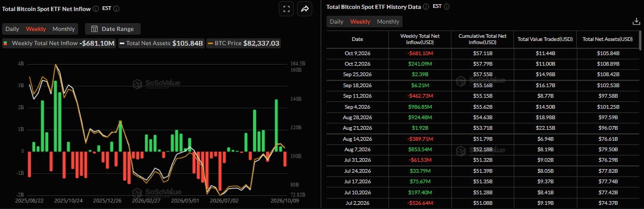This screenshot has height=209, width=644.
Task: Click orange line swatch of BTC Price legend
Action: coord(210,43)
